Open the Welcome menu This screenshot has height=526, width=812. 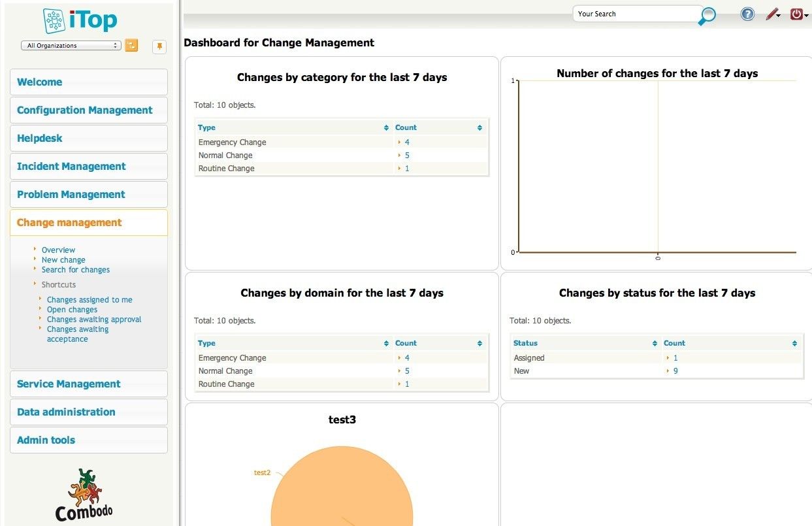(89, 82)
